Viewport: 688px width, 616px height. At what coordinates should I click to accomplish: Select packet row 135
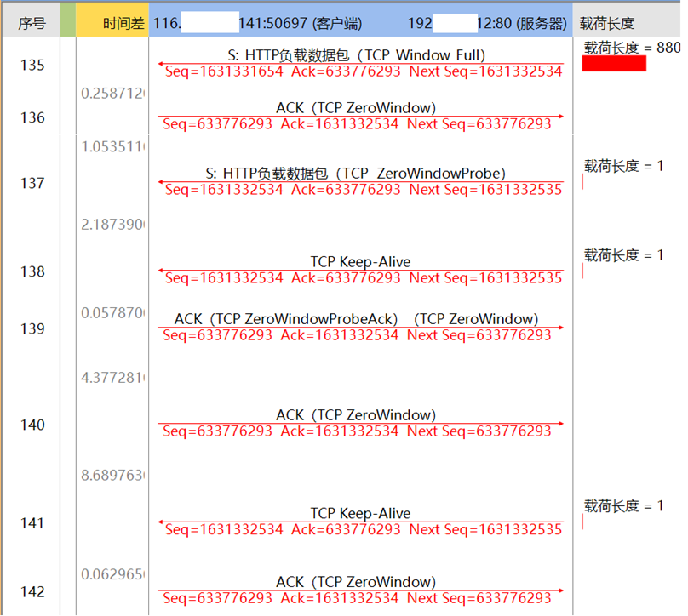[x=32, y=65]
